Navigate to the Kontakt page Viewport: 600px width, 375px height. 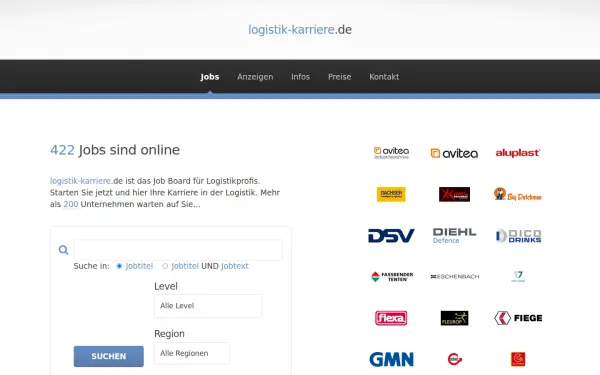(x=384, y=77)
